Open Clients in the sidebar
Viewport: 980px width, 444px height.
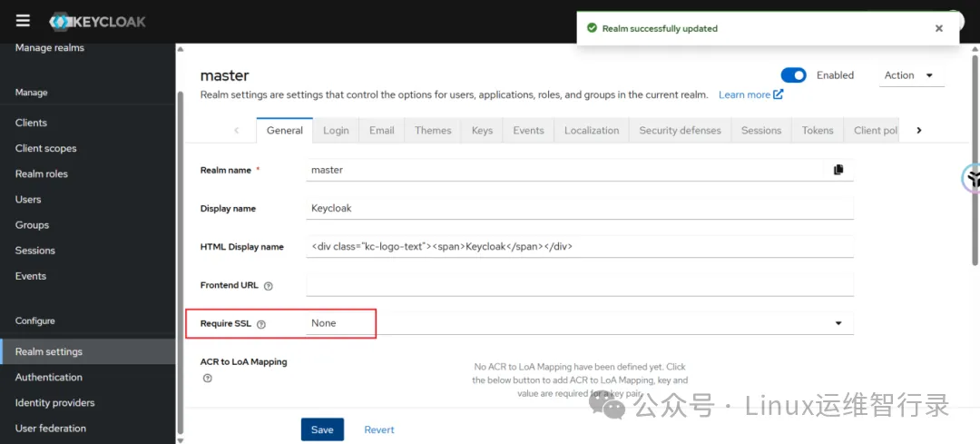(31, 123)
